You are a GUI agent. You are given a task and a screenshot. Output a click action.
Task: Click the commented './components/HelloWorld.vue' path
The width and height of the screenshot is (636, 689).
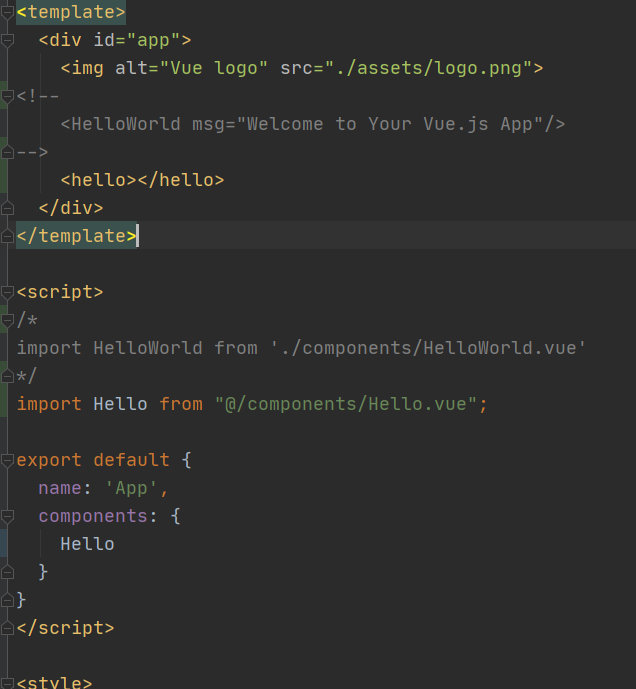tap(428, 348)
